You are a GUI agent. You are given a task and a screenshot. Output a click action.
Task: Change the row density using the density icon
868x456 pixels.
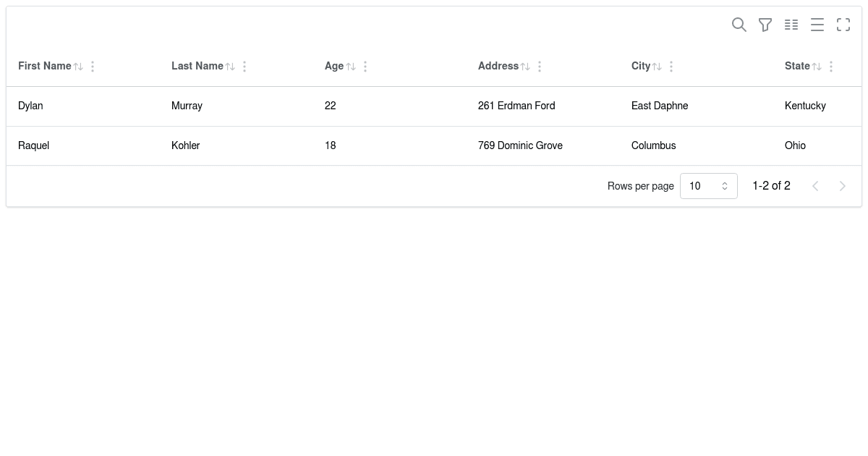817,25
